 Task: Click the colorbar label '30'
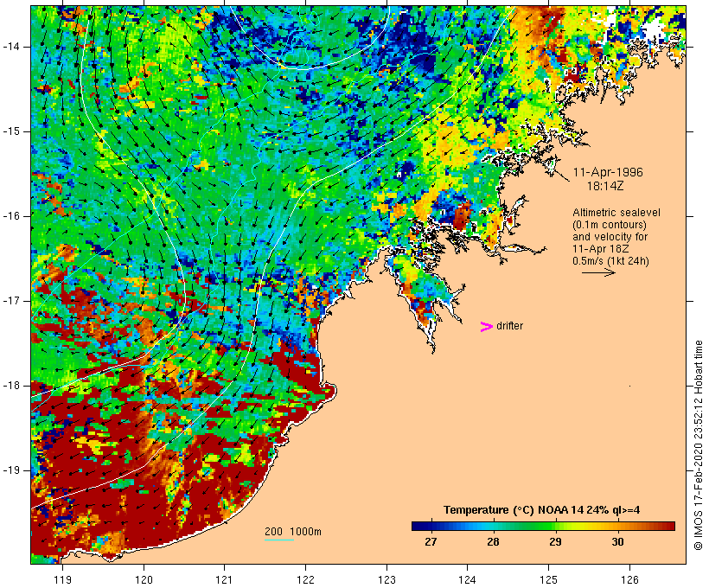[617, 541]
